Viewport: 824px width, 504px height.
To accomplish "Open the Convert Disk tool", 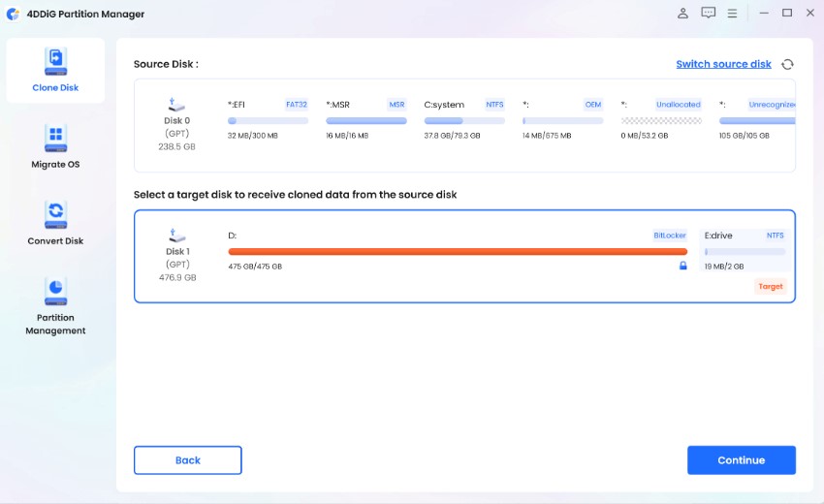I will 55,223.
